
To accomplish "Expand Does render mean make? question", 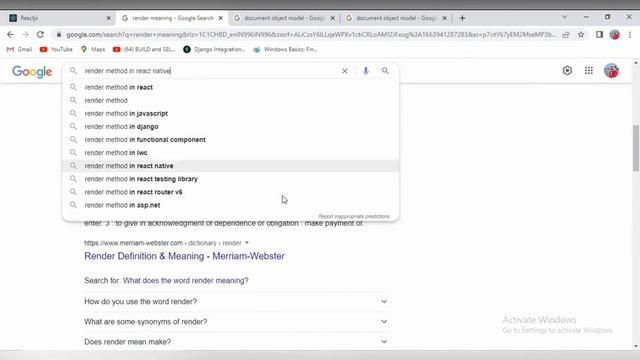I will click(x=236, y=342).
